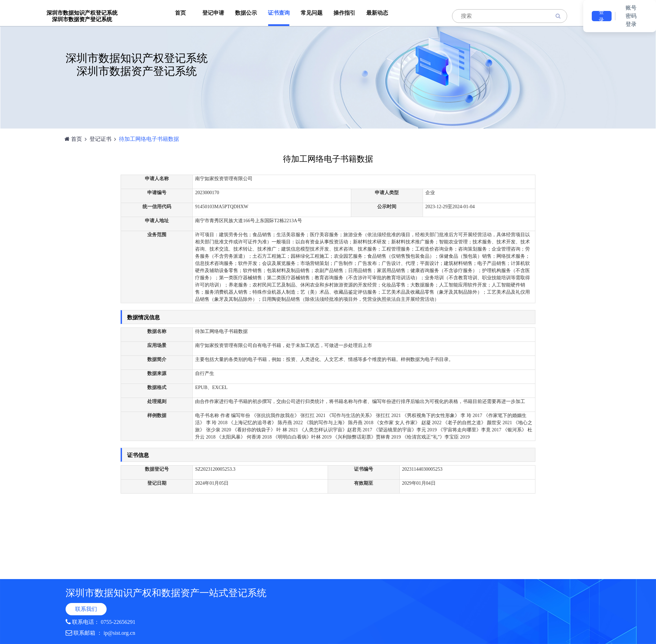Click the 待加工网络电子书籍数据 breadcrumb

pos(149,139)
